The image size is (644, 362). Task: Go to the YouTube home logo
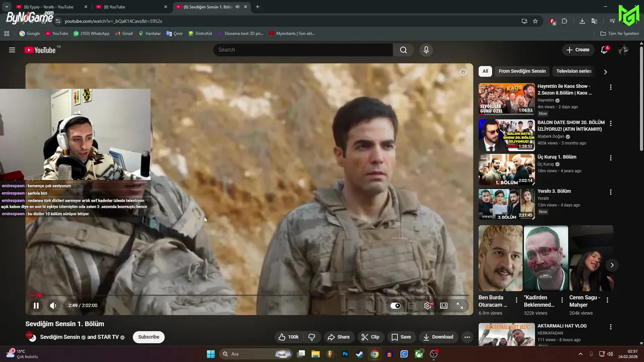coord(40,50)
